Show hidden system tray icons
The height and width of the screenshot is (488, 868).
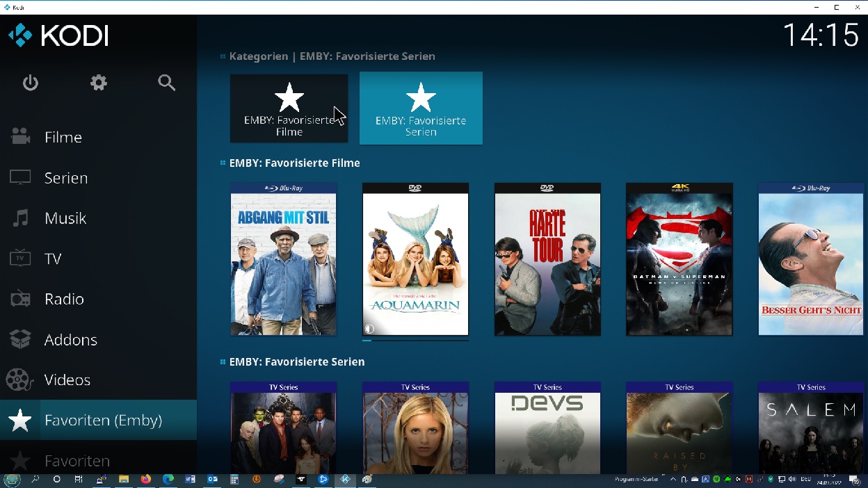[x=675, y=480]
